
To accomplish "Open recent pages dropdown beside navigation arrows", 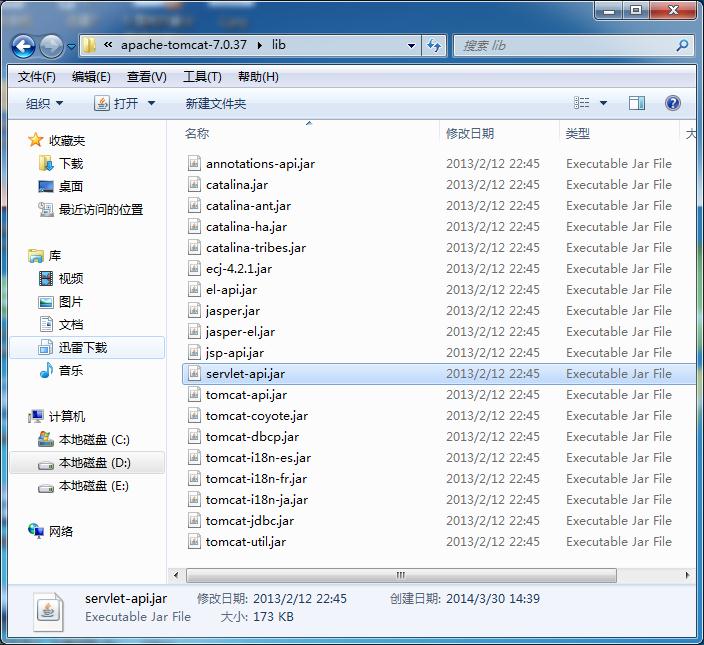I will pyautogui.click(x=71, y=46).
